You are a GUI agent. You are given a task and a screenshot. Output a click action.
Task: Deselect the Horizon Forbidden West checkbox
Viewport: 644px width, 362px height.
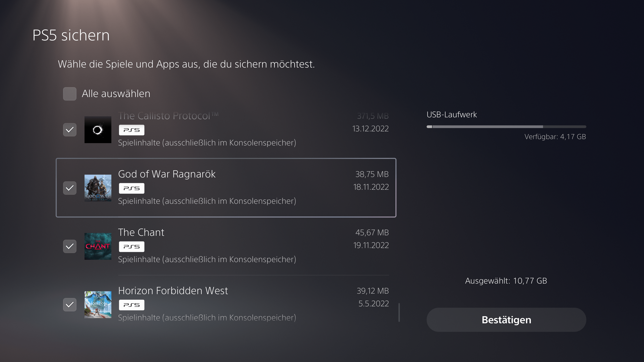point(70,305)
